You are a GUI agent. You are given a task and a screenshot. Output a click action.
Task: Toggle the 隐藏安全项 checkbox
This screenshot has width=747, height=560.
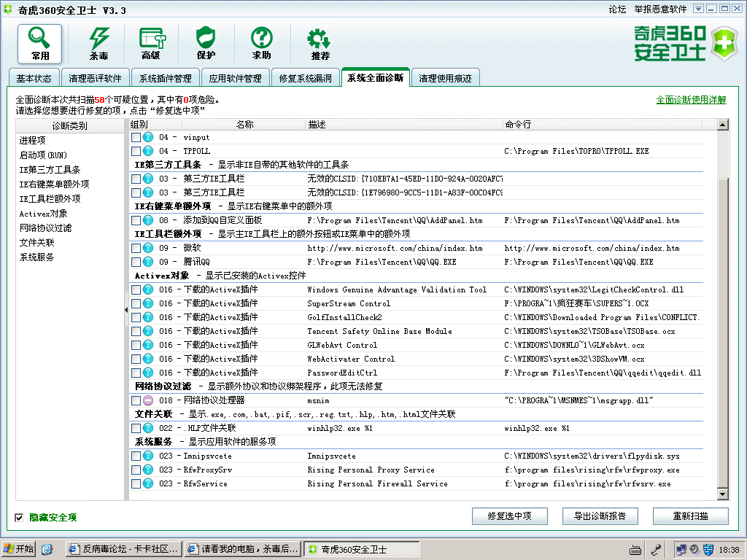click(x=19, y=518)
